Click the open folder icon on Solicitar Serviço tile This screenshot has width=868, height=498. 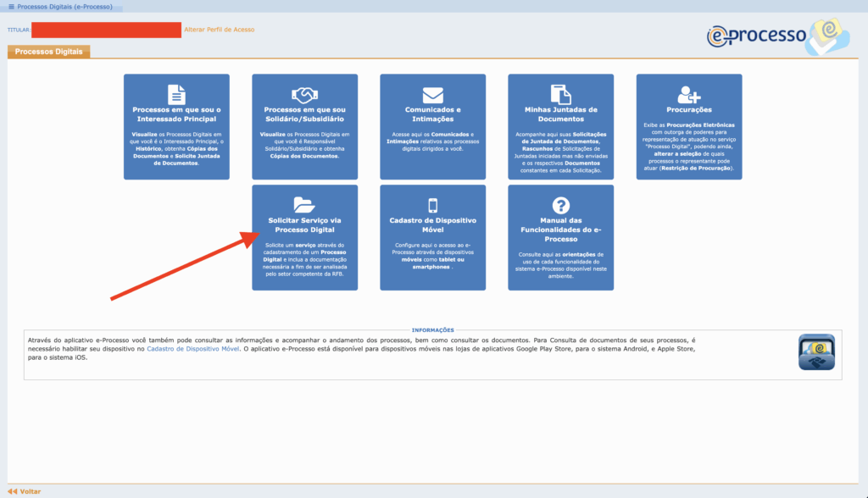[x=304, y=205]
